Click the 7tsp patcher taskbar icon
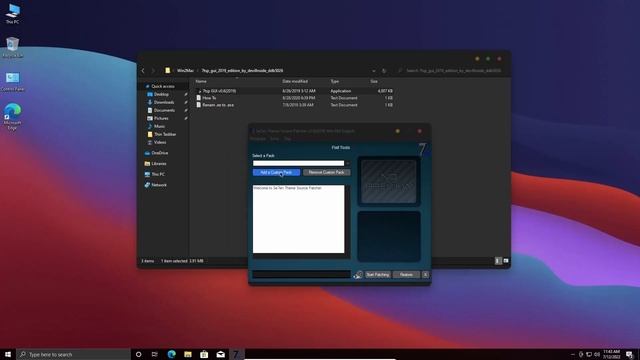Image resolution: width=640 pixels, height=360 pixels. coord(236,354)
